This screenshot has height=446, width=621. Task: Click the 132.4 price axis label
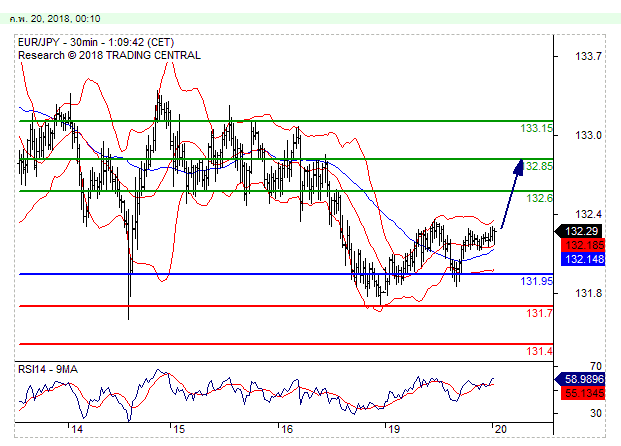tap(588, 214)
